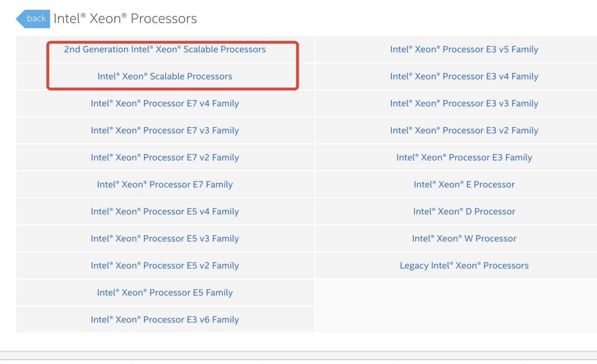
Task: Click the blue back button
Action: point(34,19)
